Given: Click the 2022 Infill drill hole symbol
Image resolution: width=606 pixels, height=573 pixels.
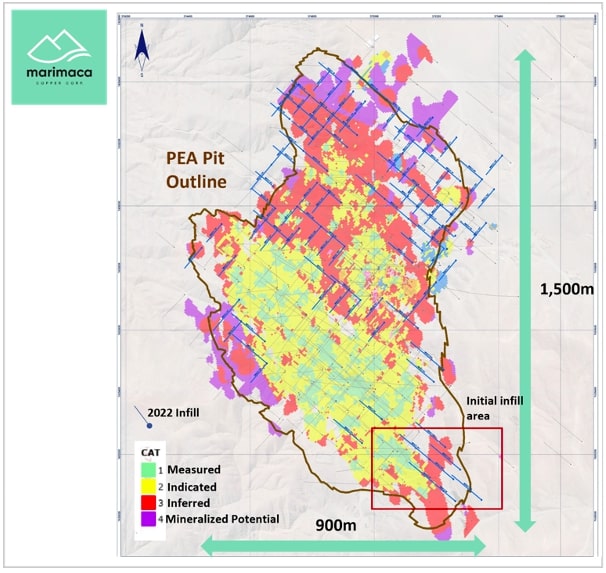Looking at the screenshot, I should point(145,417).
